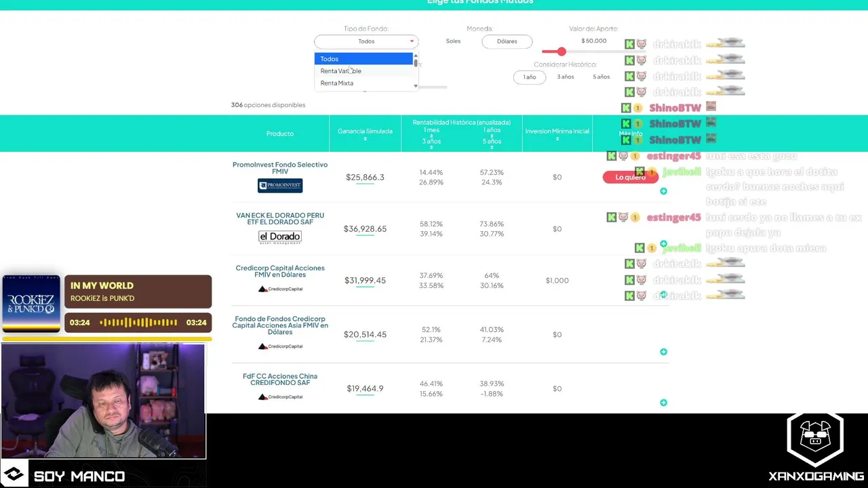Image resolution: width=868 pixels, height=488 pixels.
Task: Click the $1,000 minimum investment value
Action: [x=557, y=281]
